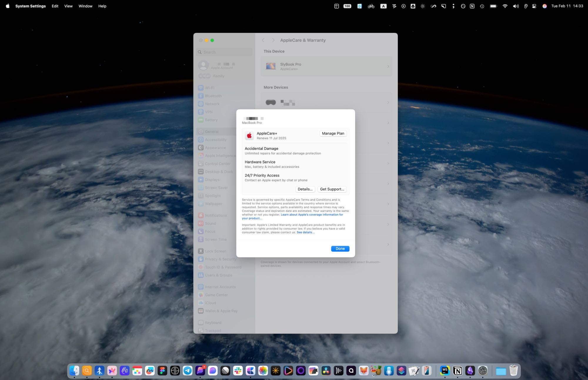This screenshot has height=380, width=588.
Task: Open the calendar app in the dock
Action: pyautogui.click(x=137, y=371)
